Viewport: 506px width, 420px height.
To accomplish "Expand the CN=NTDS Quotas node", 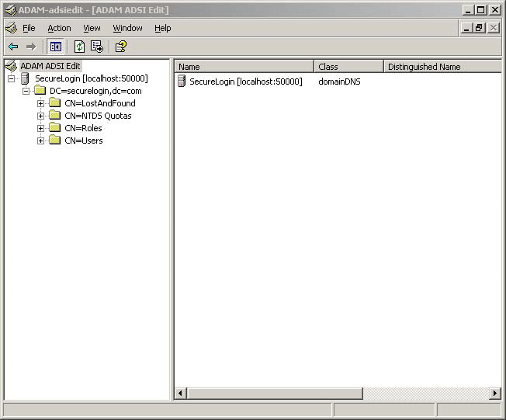I will (x=40, y=116).
